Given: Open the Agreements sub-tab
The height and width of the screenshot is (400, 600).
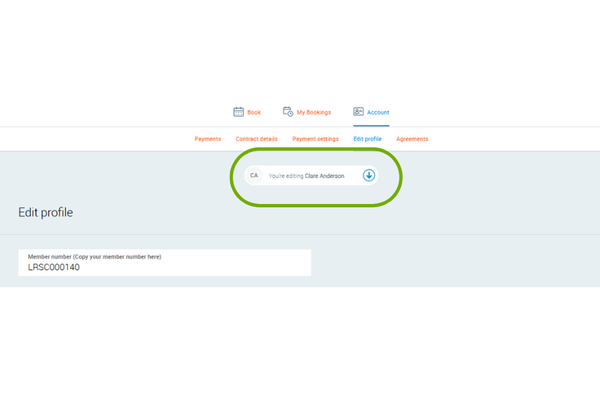Looking at the screenshot, I should (412, 139).
